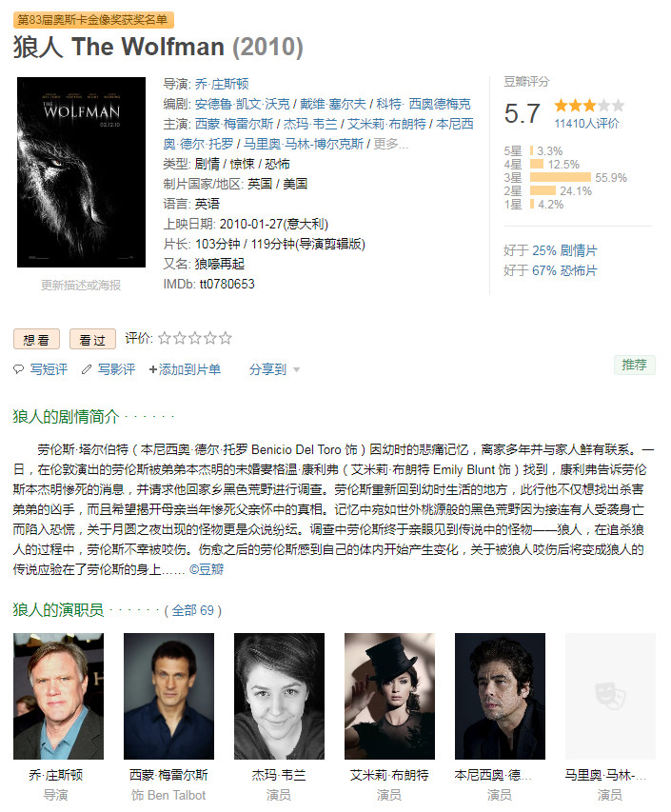Image resolution: width=671 pixels, height=812 pixels.
Task: Open Emily Blunt's cast photo
Action: pos(389,696)
